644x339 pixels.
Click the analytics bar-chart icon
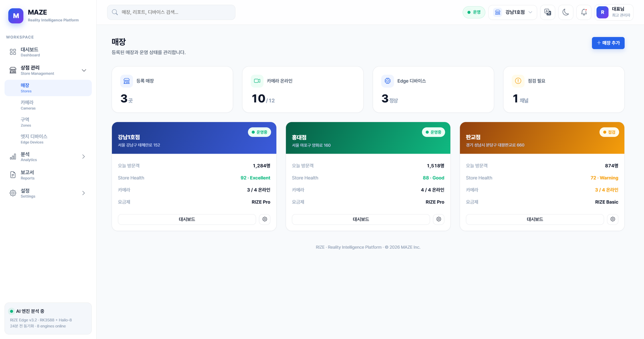pyautogui.click(x=13, y=156)
